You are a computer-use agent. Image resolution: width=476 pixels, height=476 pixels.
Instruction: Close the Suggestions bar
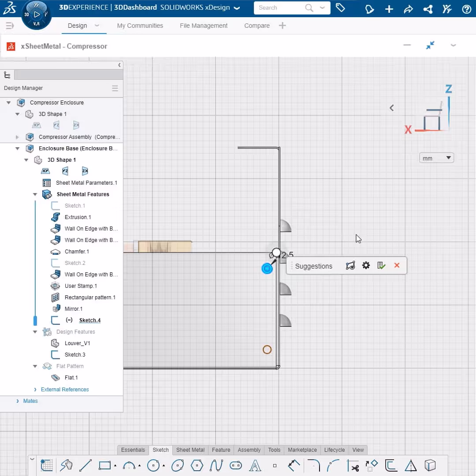pyautogui.click(x=397, y=265)
